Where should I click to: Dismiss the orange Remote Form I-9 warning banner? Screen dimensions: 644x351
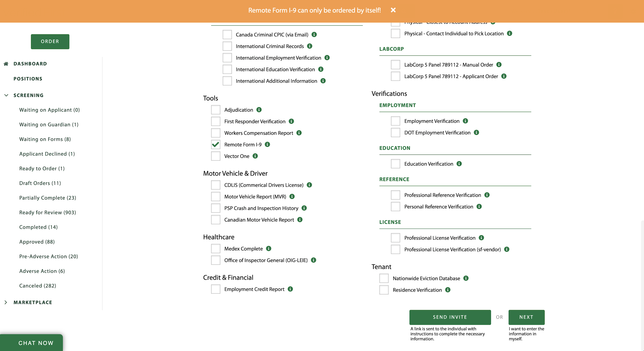(393, 10)
